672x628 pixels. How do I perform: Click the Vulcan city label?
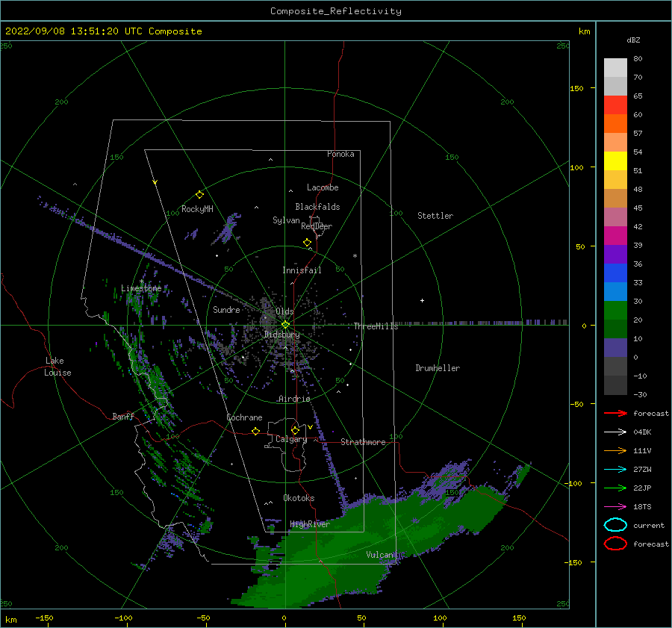coord(379,555)
